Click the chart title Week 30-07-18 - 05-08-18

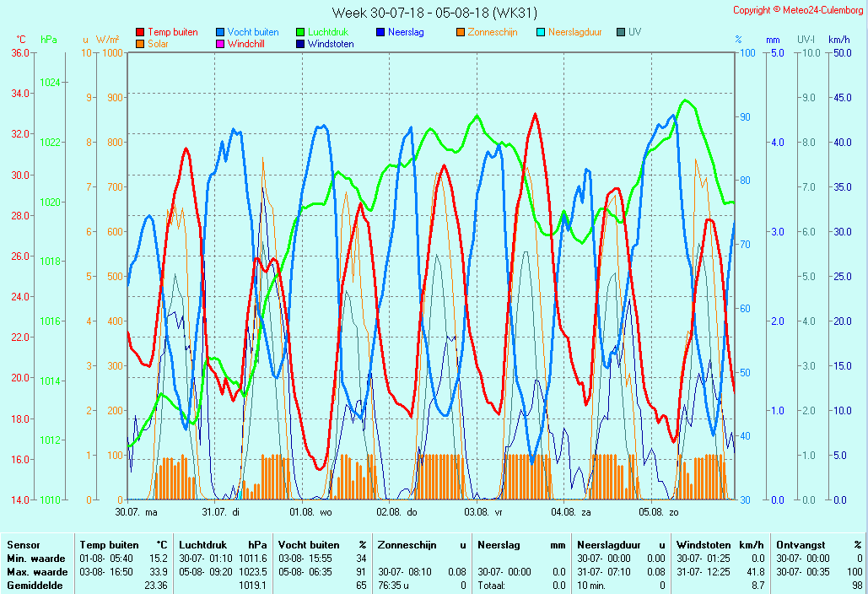pos(434,13)
